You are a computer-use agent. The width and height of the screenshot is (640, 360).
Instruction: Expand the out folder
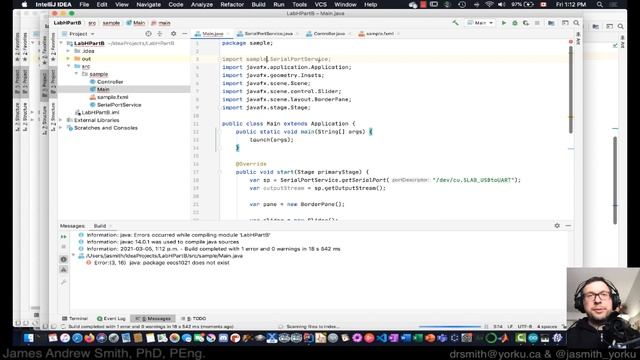coord(69,59)
